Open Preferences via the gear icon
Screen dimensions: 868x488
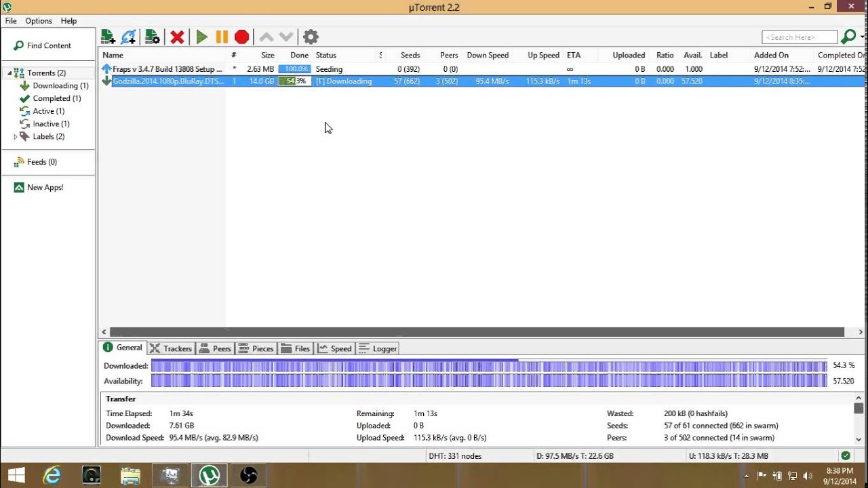click(311, 37)
